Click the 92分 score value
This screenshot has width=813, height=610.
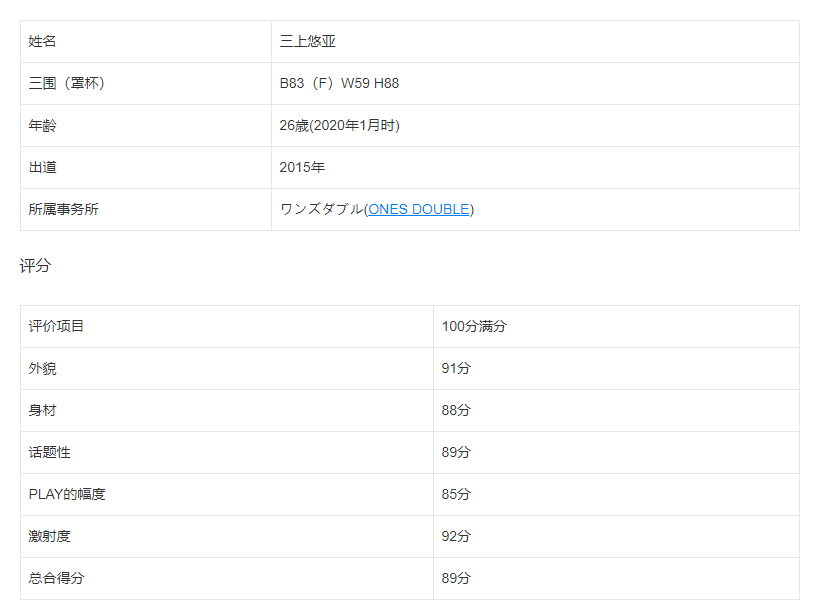(456, 536)
